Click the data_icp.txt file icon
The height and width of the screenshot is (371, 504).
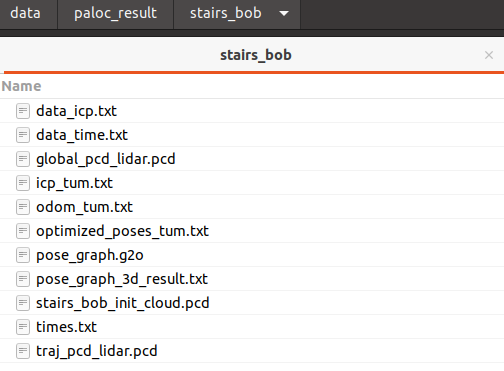tap(23, 111)
